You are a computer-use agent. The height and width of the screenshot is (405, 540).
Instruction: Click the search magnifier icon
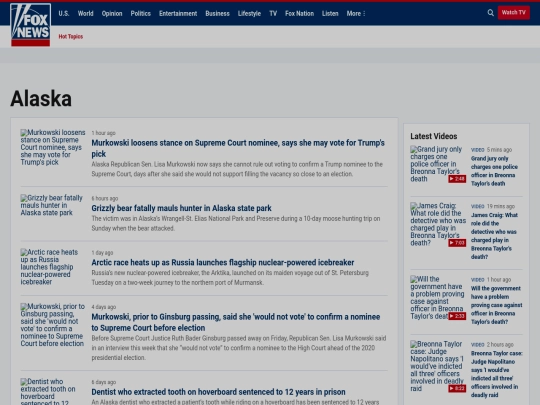click(x=490, y=13)
